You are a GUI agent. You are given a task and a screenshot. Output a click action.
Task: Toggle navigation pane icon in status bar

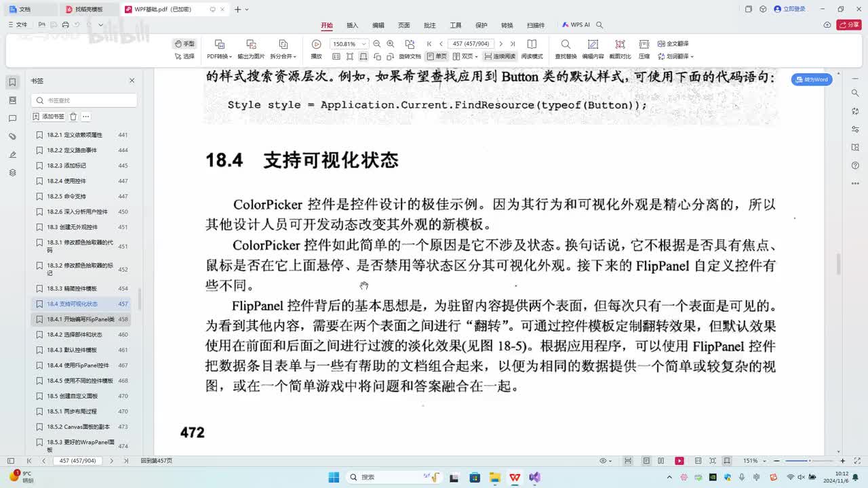10,461
